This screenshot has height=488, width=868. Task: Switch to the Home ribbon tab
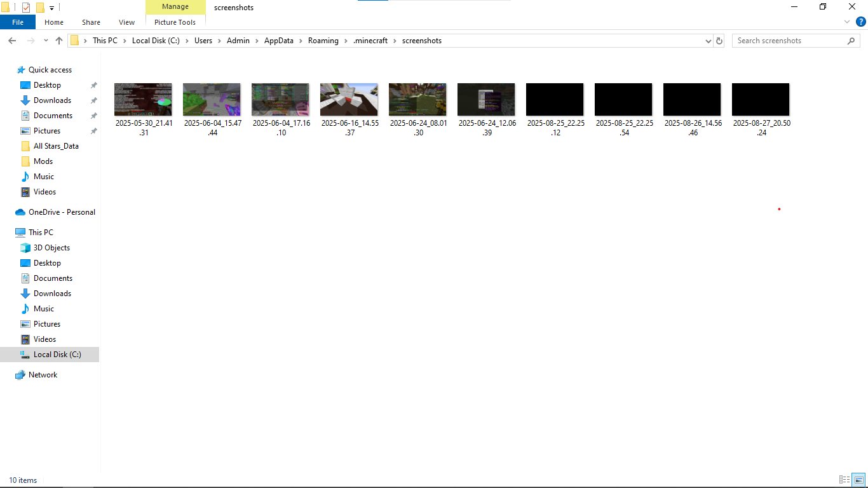click(54, 22)
